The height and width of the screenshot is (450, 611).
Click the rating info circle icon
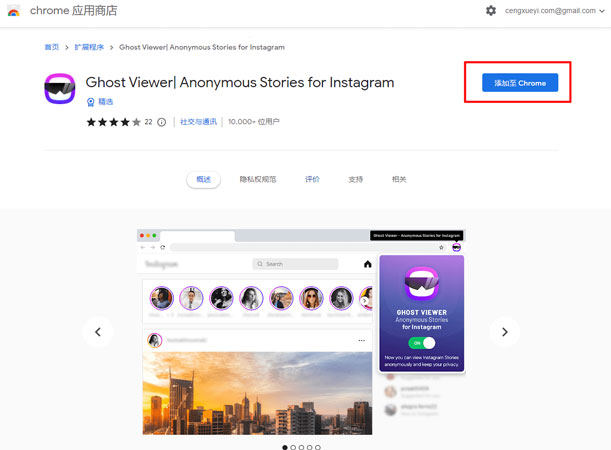(161, 122)
